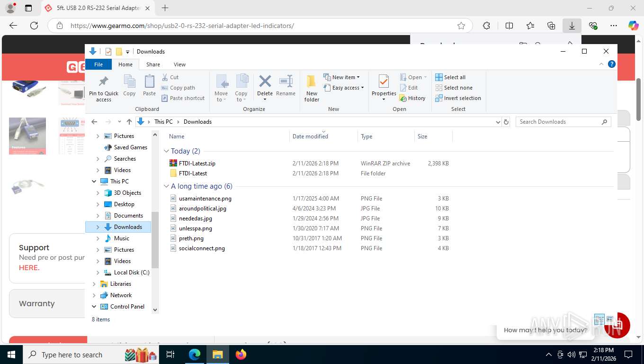The height and width of the screenshot is (364, 644).
Task: Sort by Date modified column
Action: [x=310, y=136]
